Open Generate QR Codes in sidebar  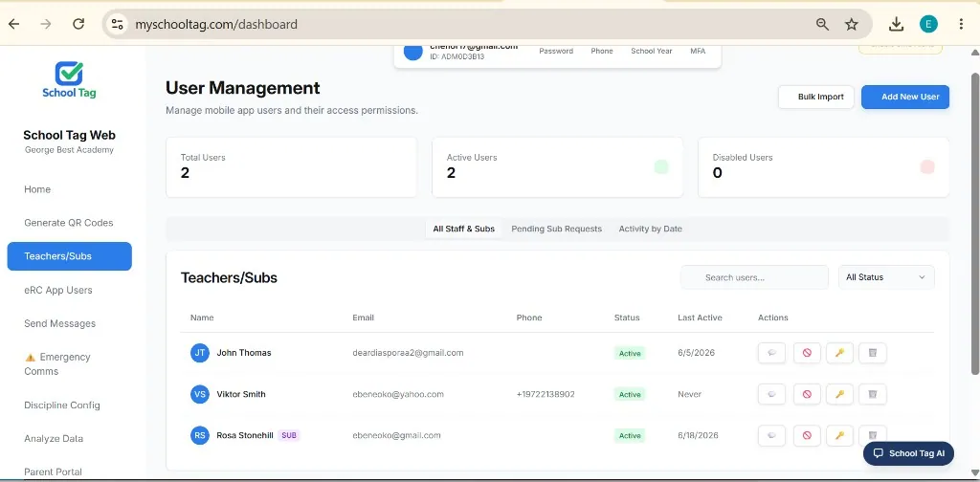pos(69,223)
